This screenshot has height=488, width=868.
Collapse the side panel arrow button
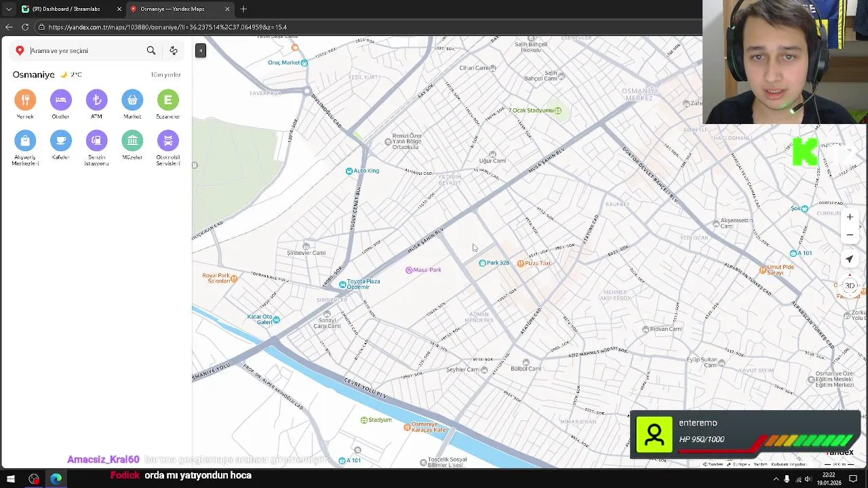pos(201,51)
